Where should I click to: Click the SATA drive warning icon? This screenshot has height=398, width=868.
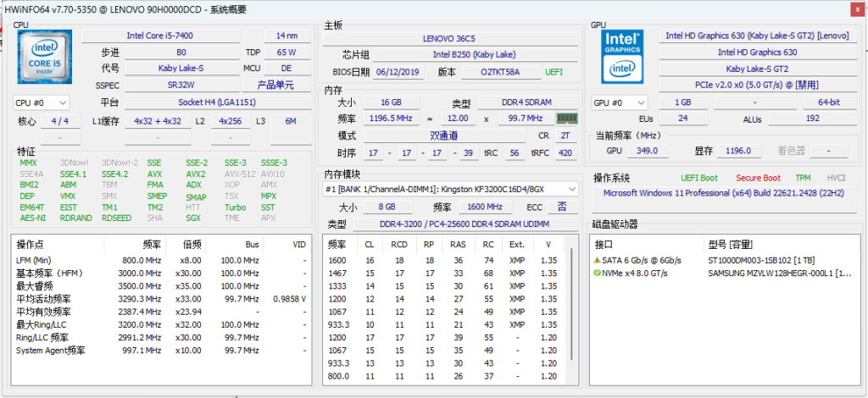(597, 260)
